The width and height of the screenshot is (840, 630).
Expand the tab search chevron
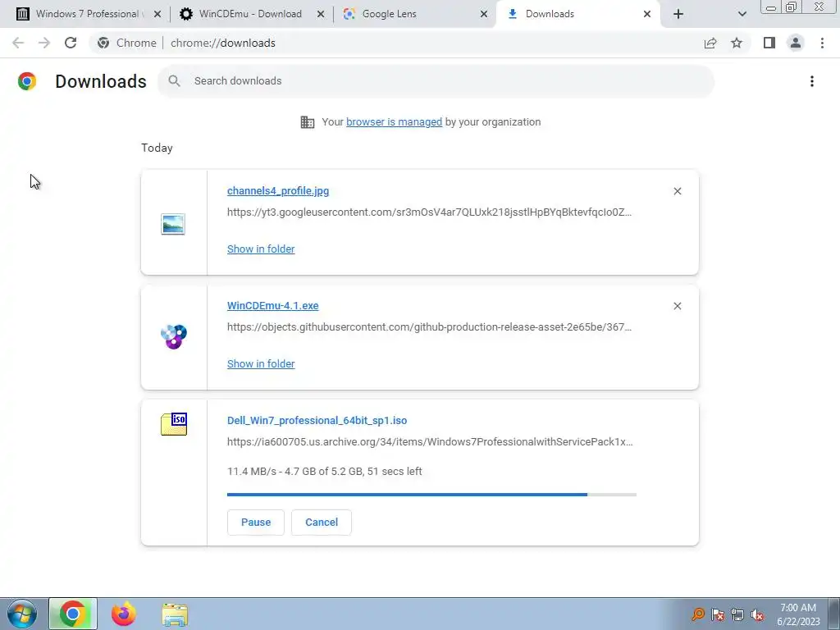pyautogui.click(x=742, y=14)
